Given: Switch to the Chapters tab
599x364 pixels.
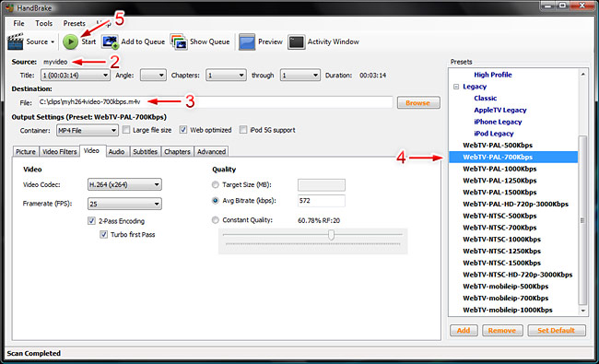Looking at the screenshot, I should [x=177, y=152].
